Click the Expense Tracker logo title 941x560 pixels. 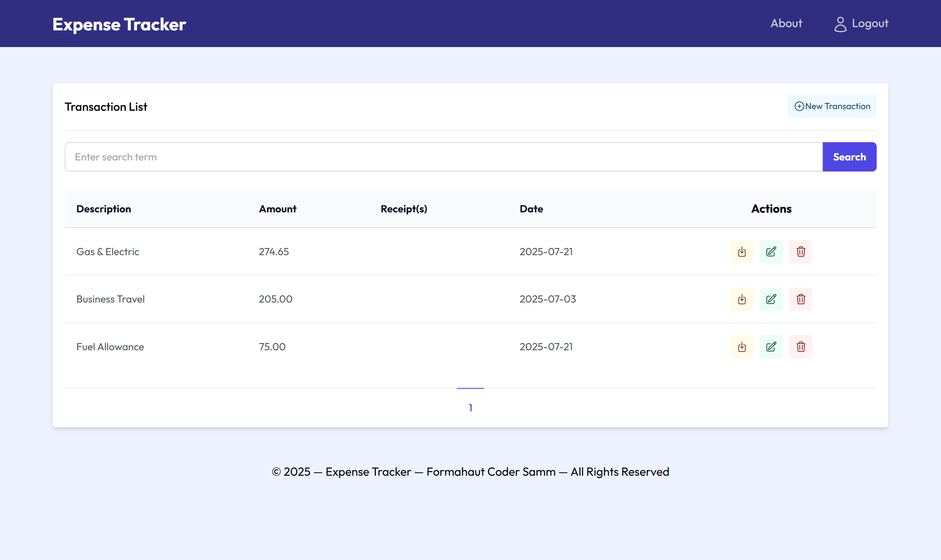[119, 25]
